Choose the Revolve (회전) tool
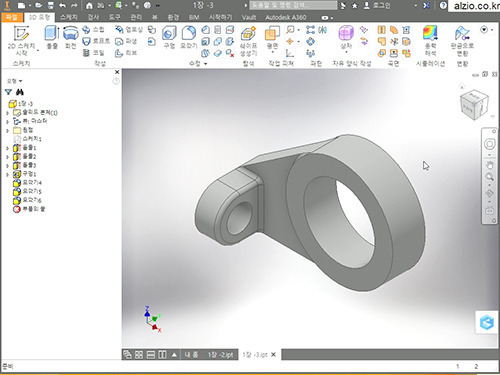This screenshot has width=500, height=375. coord(70,37)
